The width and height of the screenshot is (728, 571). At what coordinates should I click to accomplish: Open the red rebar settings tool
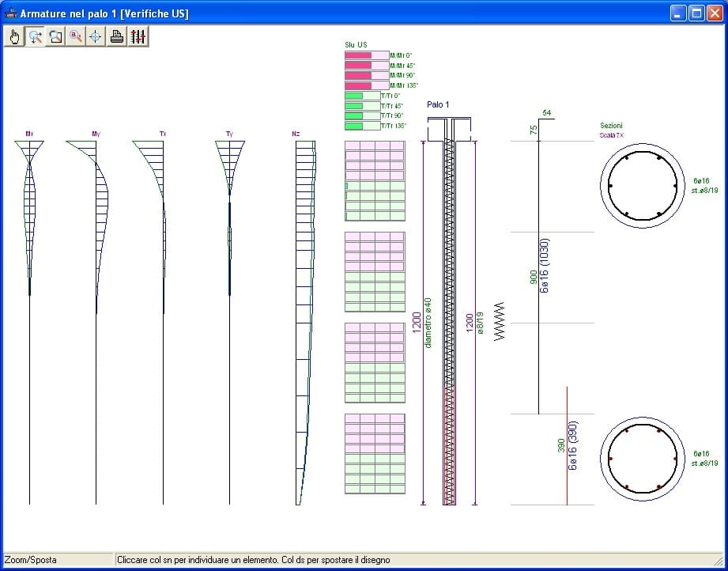pyautogui.click(x=138, y=36)
